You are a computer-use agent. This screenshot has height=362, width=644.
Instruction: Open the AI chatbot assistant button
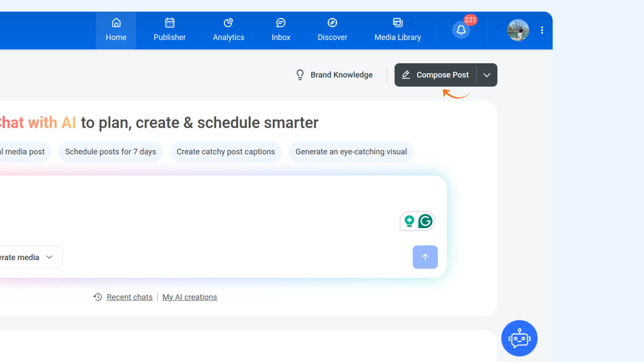pyautogui.click(x=519, y=338)
